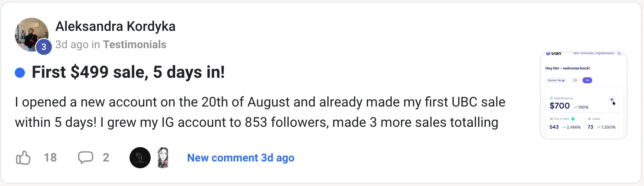Click the like count 18

coord(50,158)
